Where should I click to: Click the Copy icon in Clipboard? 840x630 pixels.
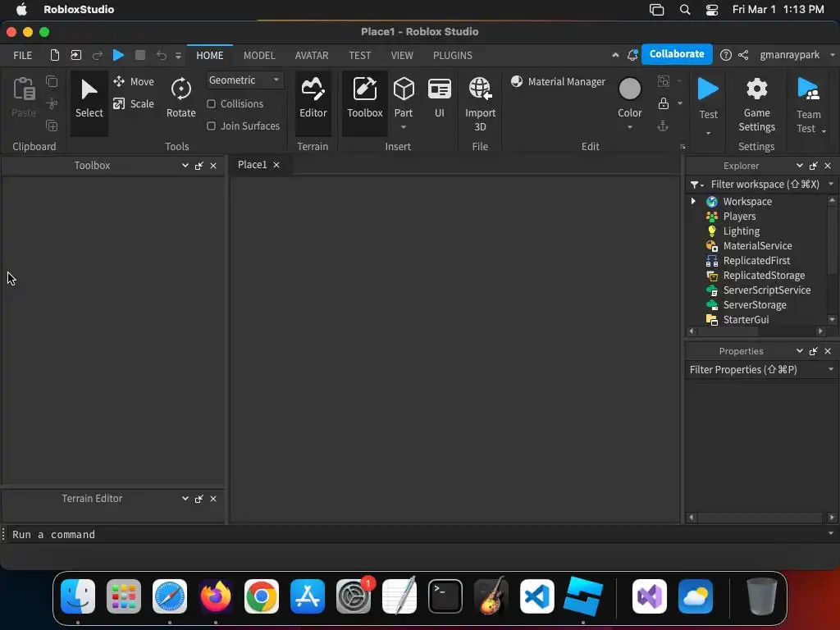click(52, 81)
